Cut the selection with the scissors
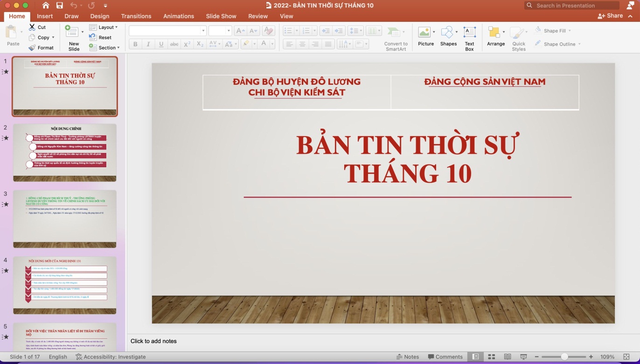 pyautogui.click(x=37, y=27)
